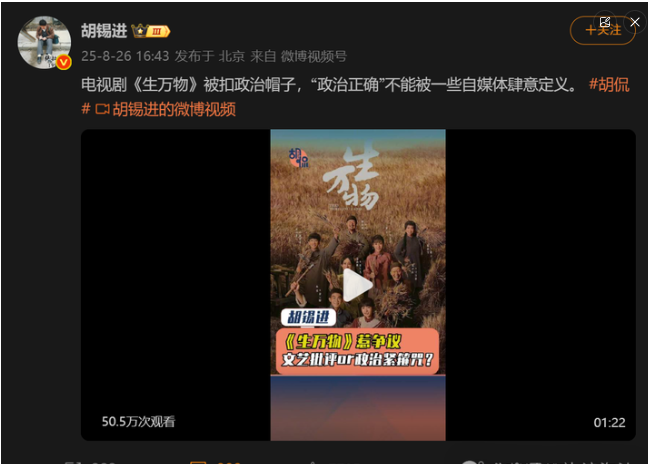Open the #胡侃 hashtag topic
The width and height of the screenshot is (648, 464).
(x=609, y=85)
